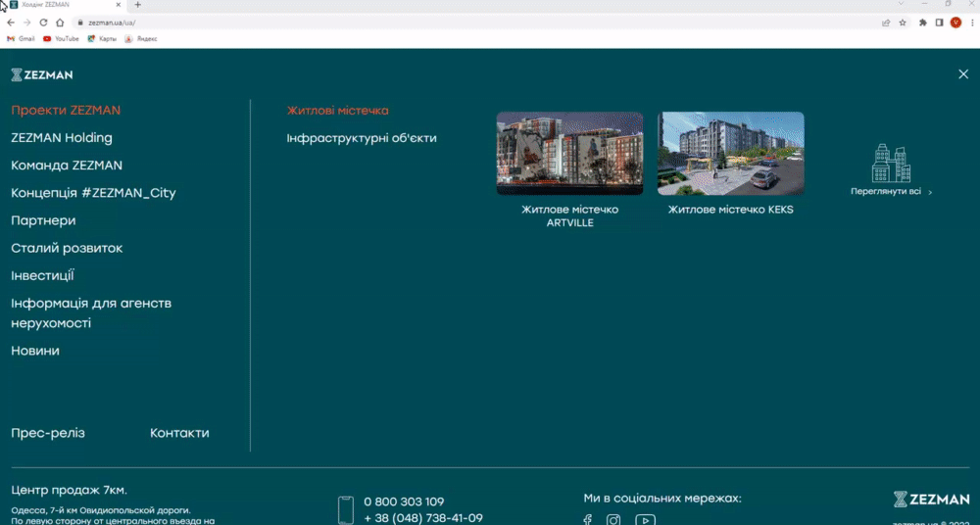
Task: Open Сталий розвиток menu item
Action: (x=67, y=248)
